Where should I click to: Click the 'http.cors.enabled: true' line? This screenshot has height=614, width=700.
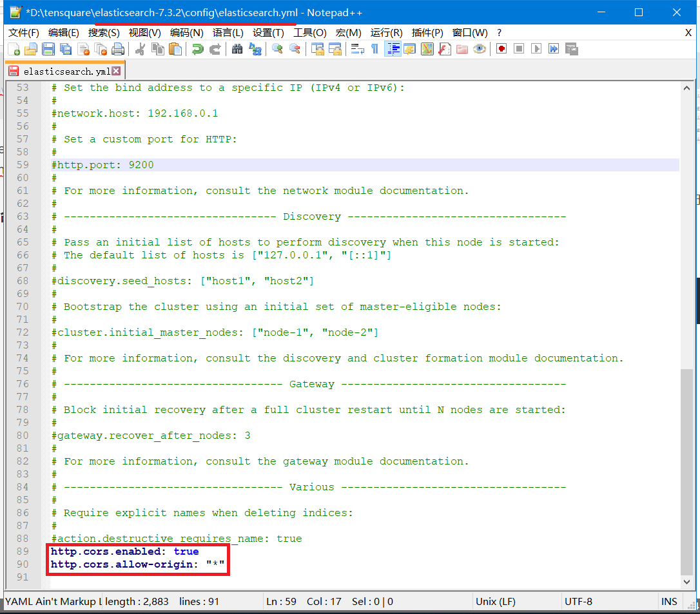(125, 552)
